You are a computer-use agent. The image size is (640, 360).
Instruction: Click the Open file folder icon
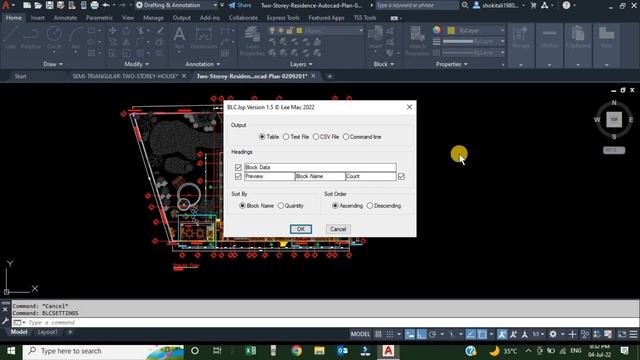(38, 5)
